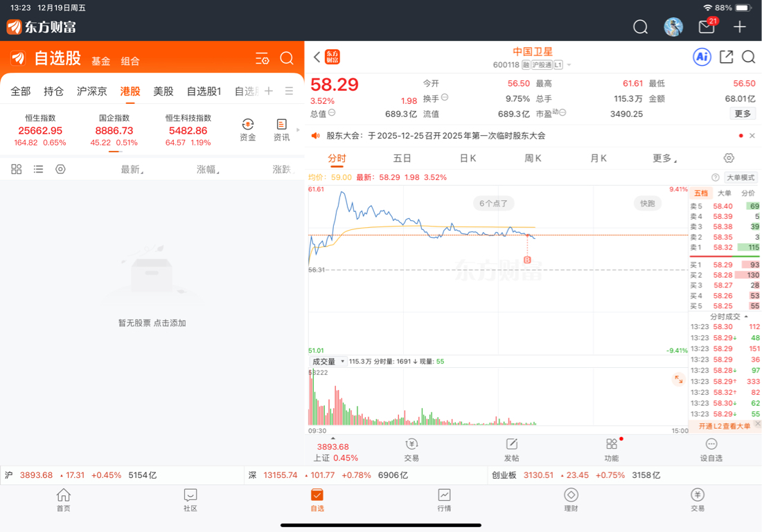Switch chart to 五日 view
762x532 pixels.
coord(402,159)
